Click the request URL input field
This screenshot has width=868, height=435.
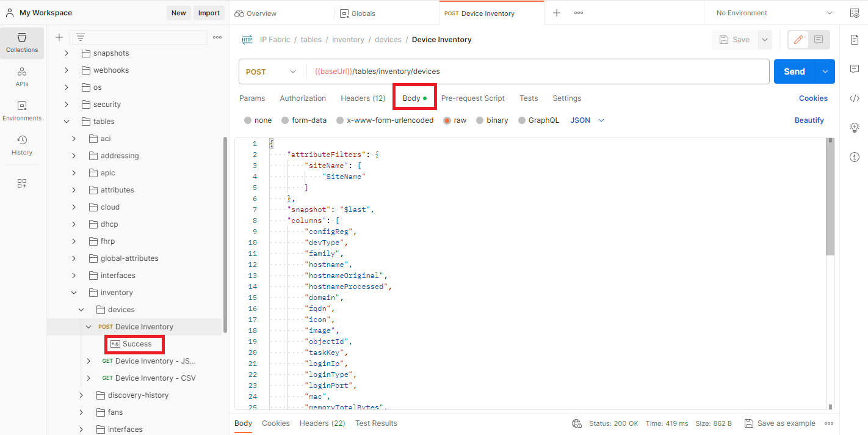pos(537,71)
